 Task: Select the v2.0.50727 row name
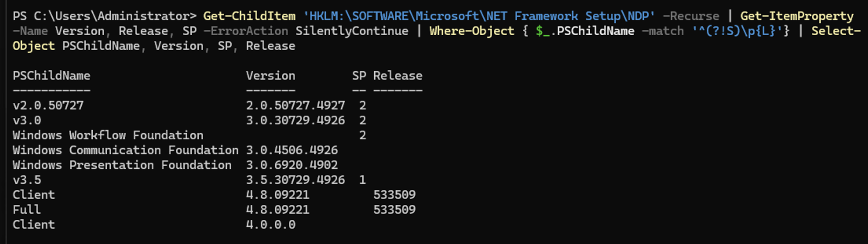click(x=48, y=106)
